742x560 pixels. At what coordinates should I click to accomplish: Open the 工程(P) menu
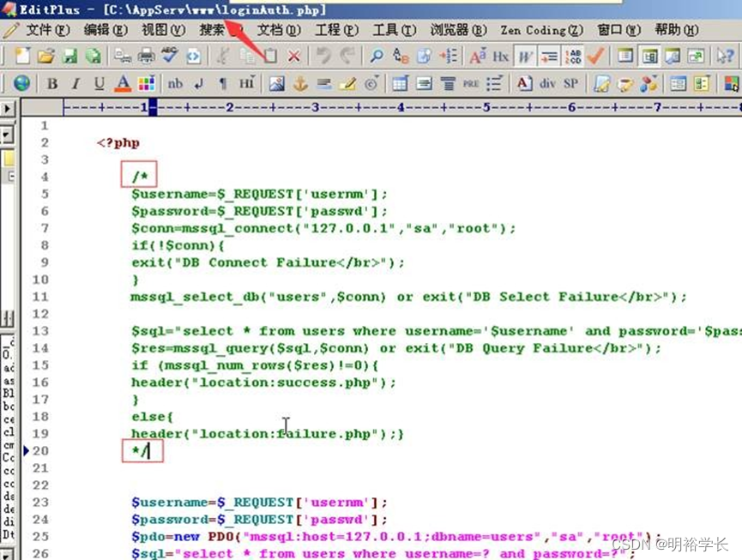click(336, 30)
